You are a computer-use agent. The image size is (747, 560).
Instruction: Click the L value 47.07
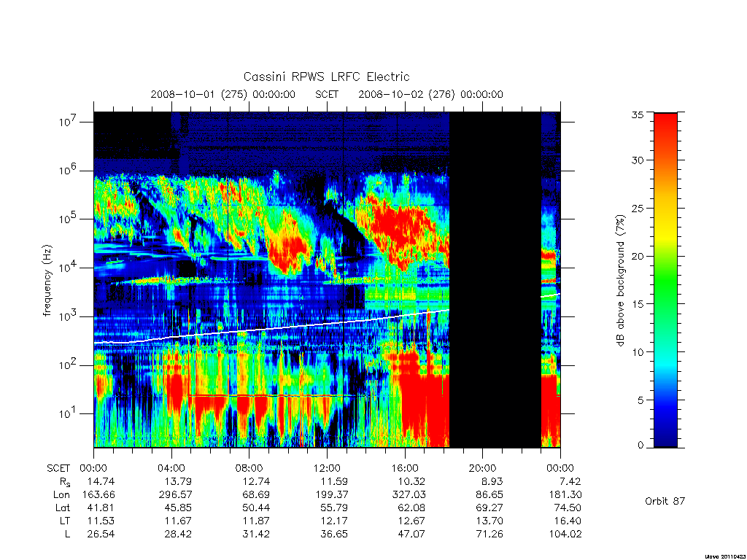[x=411, y=534]
